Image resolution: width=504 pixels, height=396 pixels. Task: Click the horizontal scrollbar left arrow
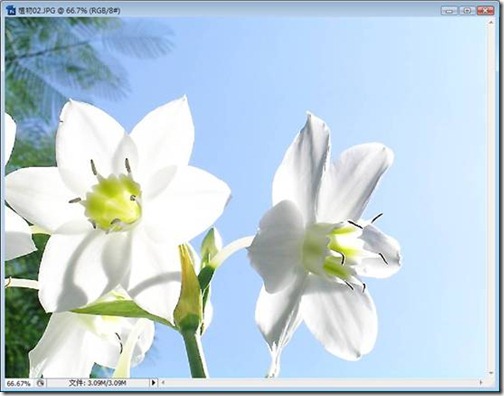163,383
